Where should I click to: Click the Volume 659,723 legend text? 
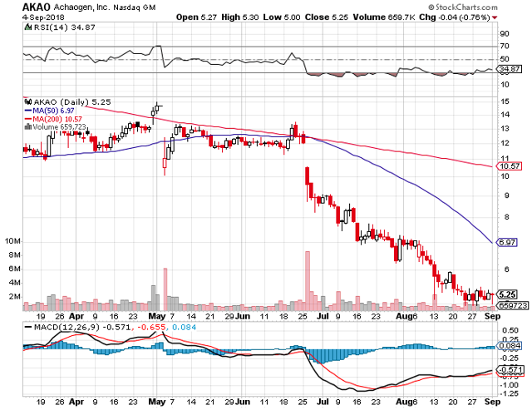(59, 127)
